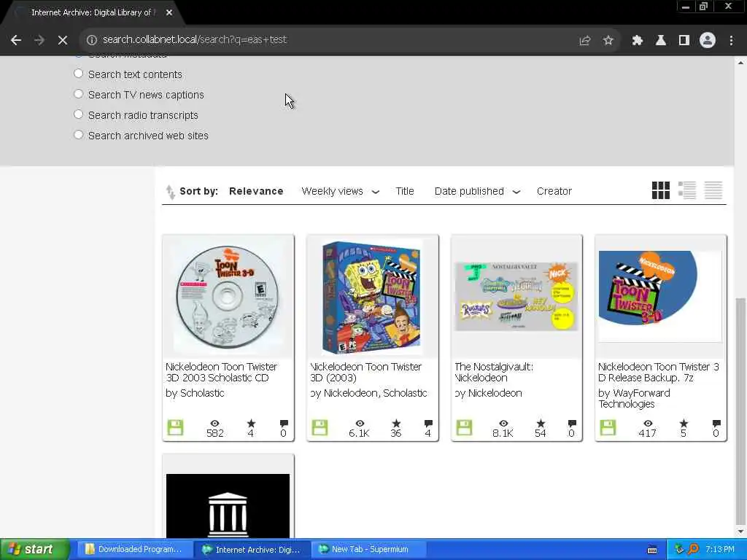Expand Weekly views sort dropdown

[376, 192]
